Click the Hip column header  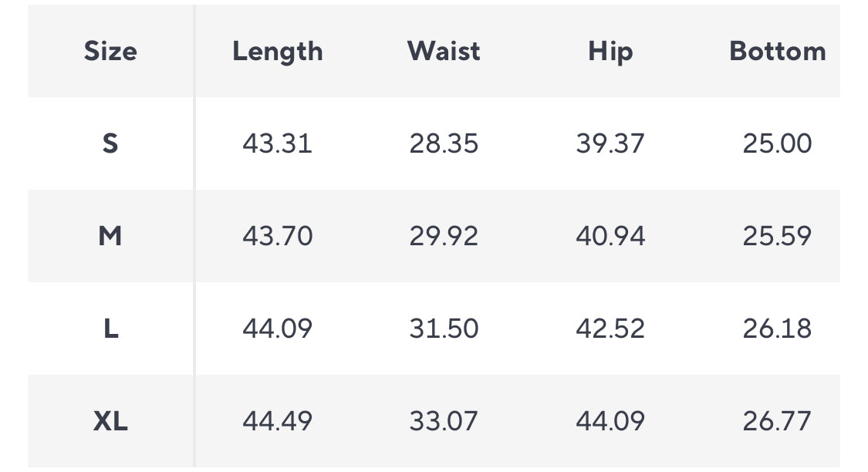tap(610, 52)
